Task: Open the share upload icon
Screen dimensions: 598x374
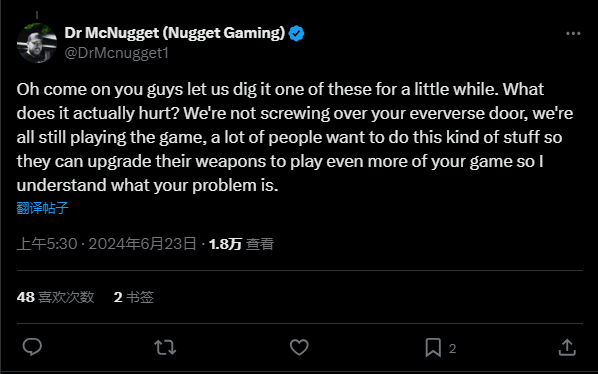Action: pyautogui.click(x=567, y=347)
